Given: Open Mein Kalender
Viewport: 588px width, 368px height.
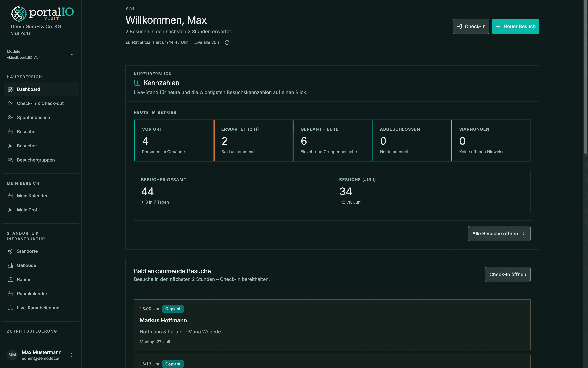Looking at the screenshot, I should (41, 196).
